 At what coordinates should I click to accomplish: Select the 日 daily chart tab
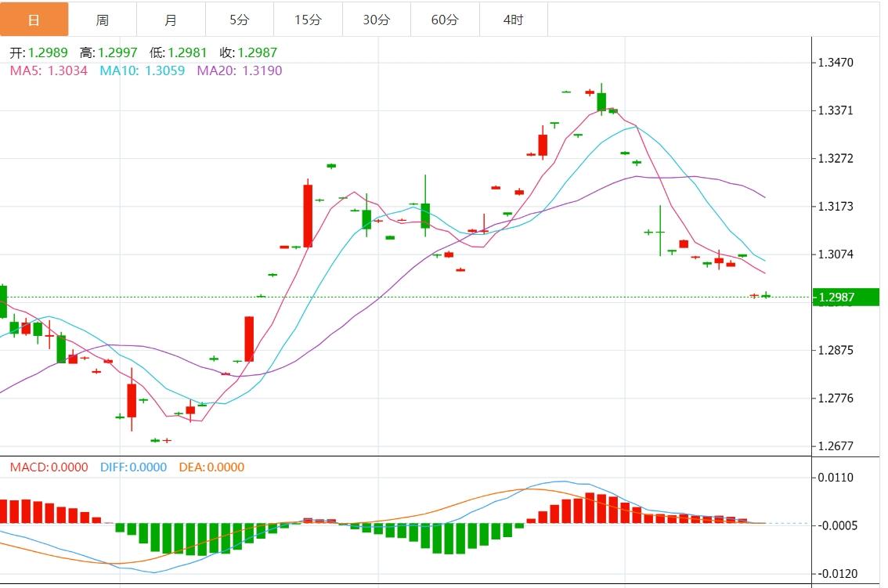(34, 20)
